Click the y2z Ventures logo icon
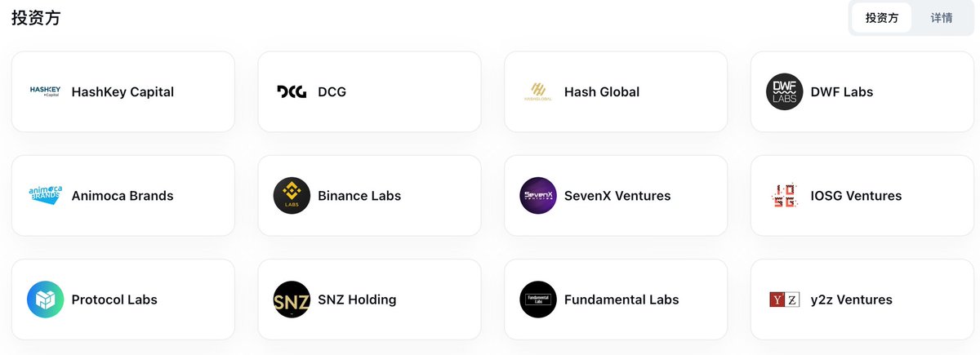 pos(785,300)
